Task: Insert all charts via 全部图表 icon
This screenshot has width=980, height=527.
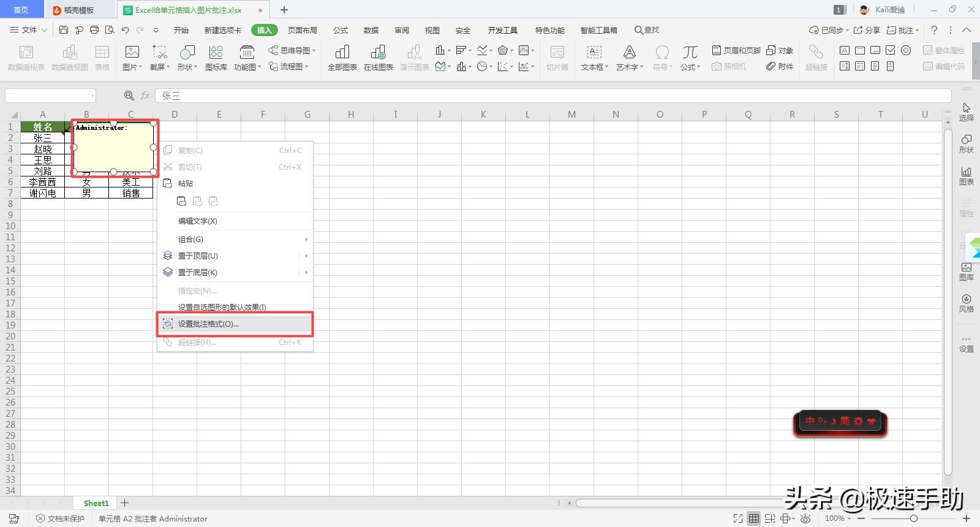Action: (x=342, y=58)
